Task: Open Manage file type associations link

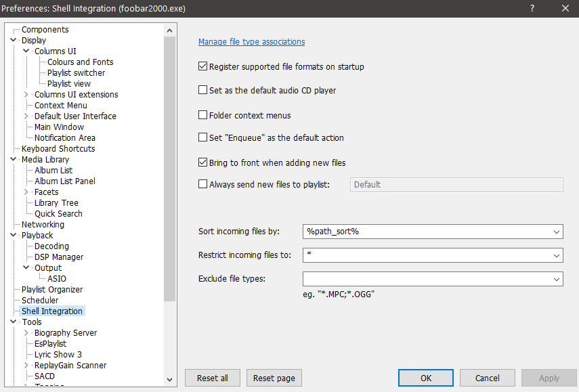Action: (251, 42)
